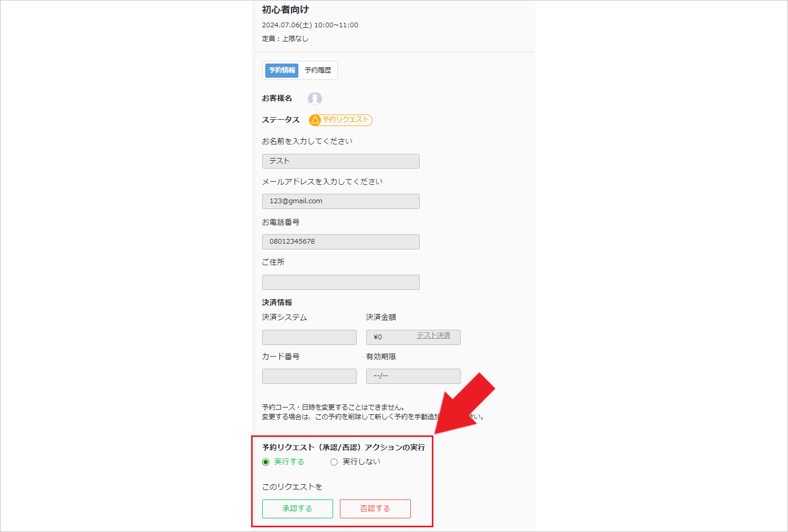Screen dimensions: 788x532
Task: Open the テスト決済 test payment link
Action: click(x=433, y=336)
